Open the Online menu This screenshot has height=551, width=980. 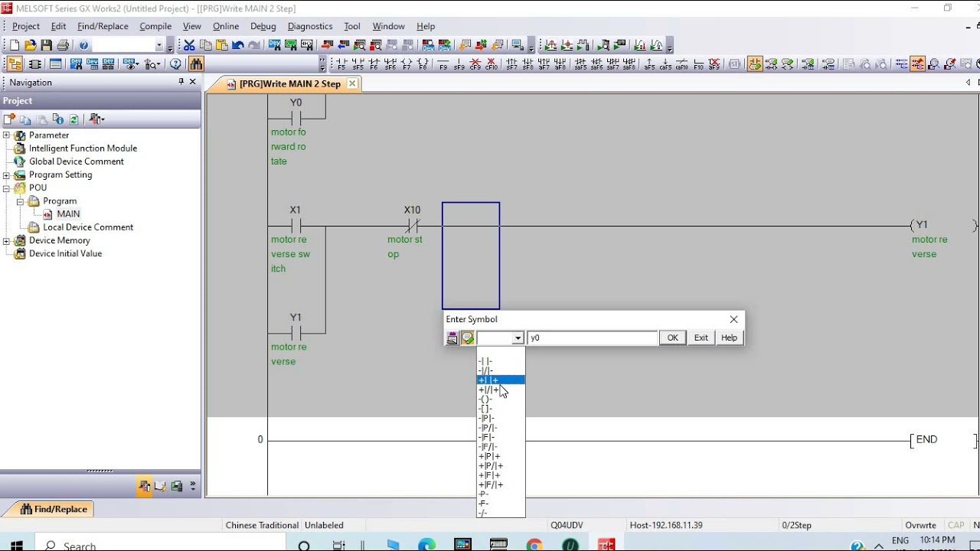226,26
